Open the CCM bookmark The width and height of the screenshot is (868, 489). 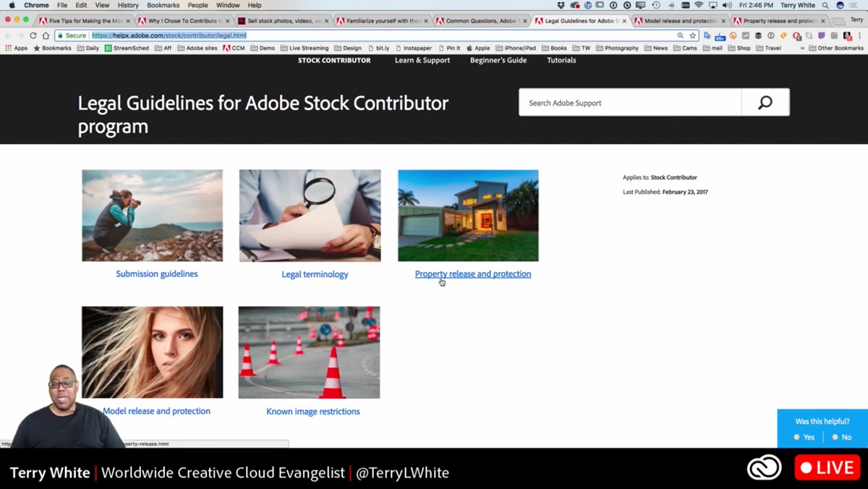coord(234,48)
